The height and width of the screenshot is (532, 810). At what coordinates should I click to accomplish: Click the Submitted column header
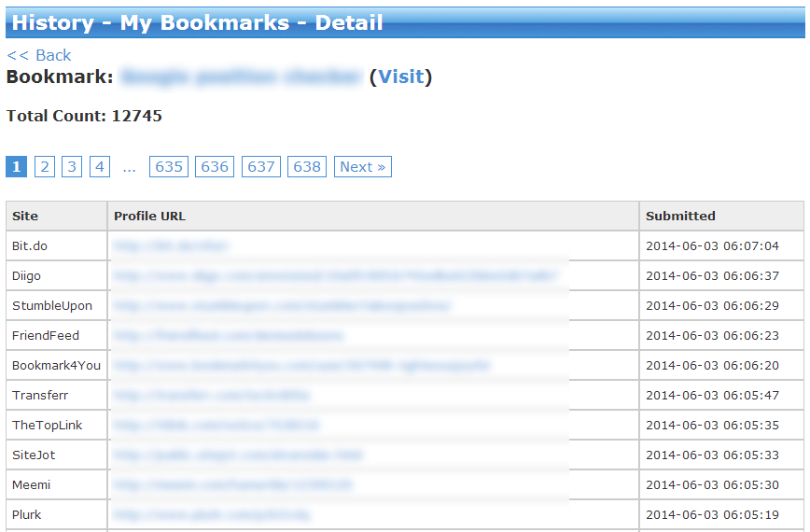(x=721, y=216)
